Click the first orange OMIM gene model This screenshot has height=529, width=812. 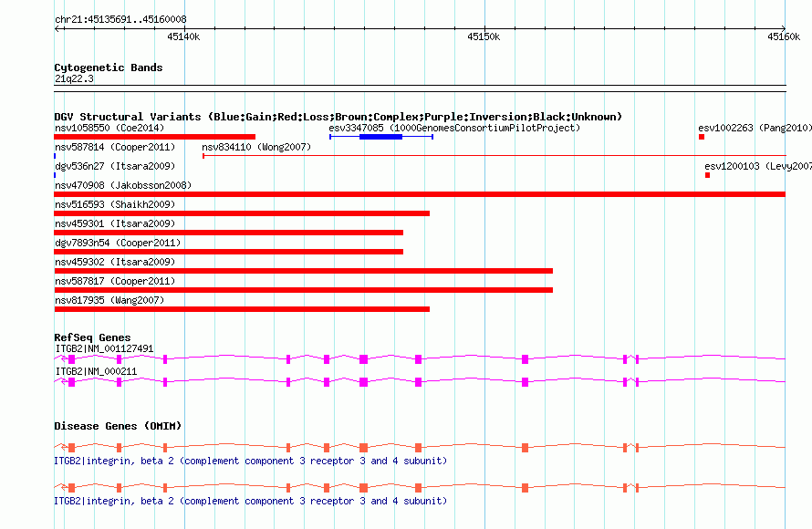click(x=420, y=447)
